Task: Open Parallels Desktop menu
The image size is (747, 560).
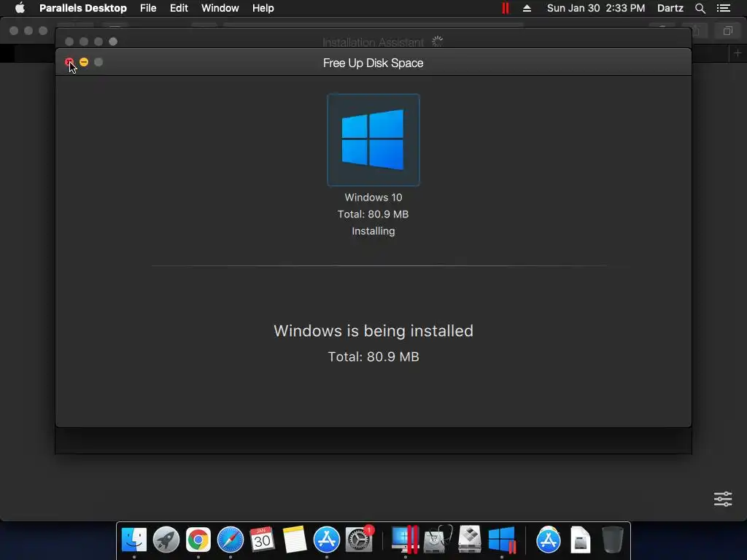Action: click(83, 8)
